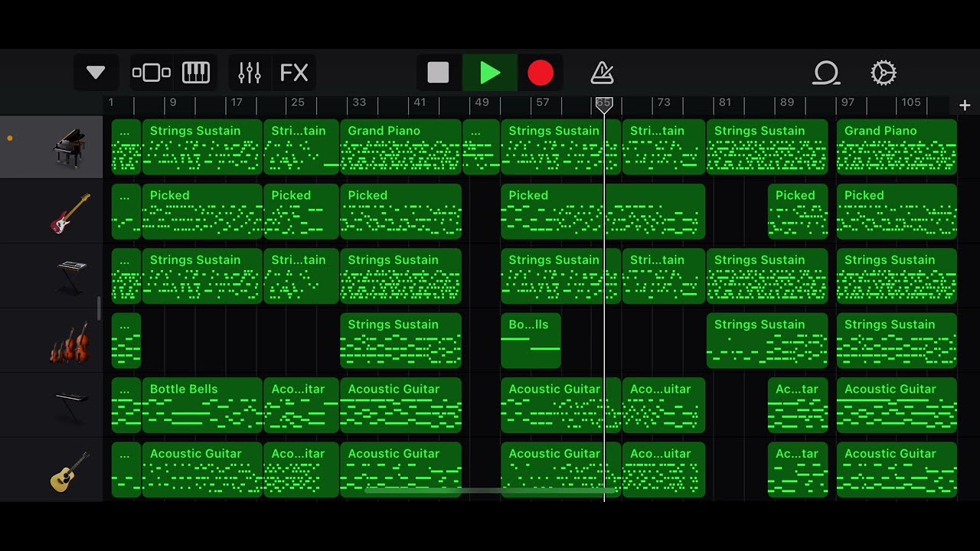Select the Grand Piano track icon
The width and height of the screenshot is (980, 551).
coord(68,147)
